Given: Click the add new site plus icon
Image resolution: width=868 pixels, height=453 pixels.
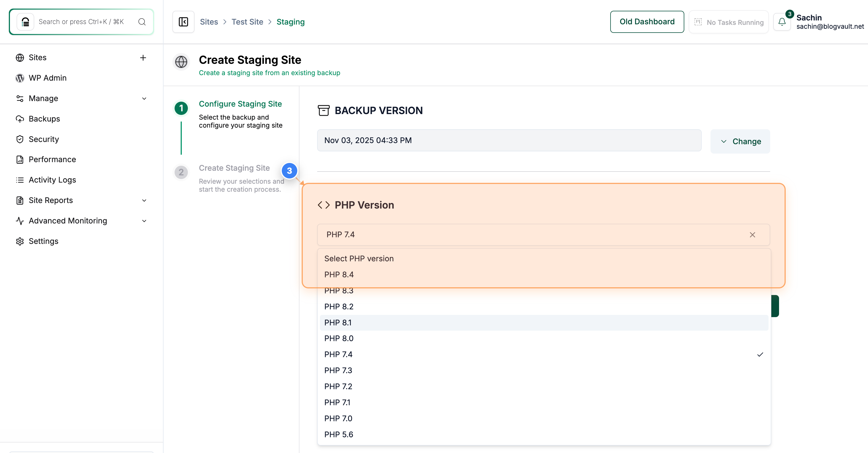Looking at the screenshot, I should point(143,58).
